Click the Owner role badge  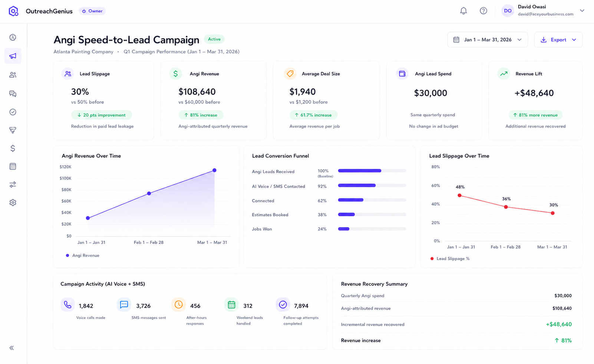(92, 11)
